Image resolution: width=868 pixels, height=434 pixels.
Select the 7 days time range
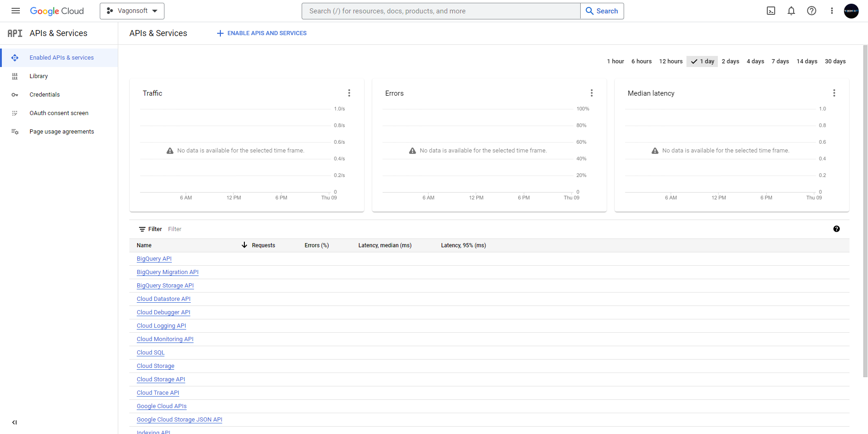pos(780,61)
